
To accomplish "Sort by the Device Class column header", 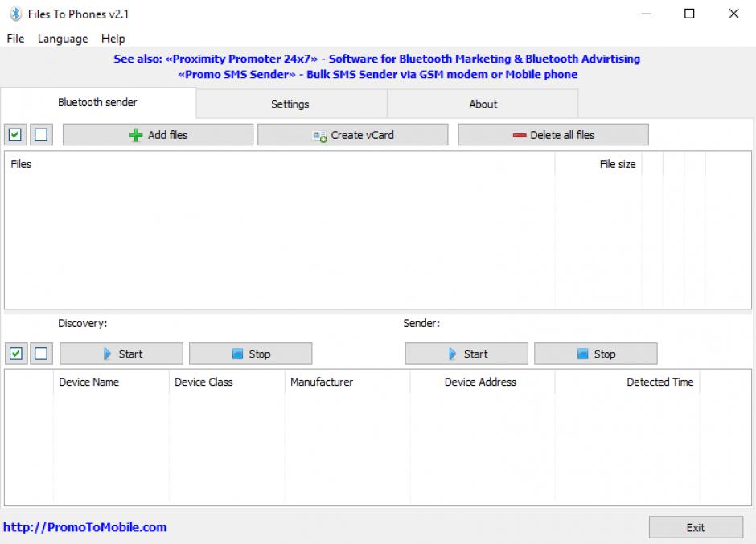I will 227,382.
